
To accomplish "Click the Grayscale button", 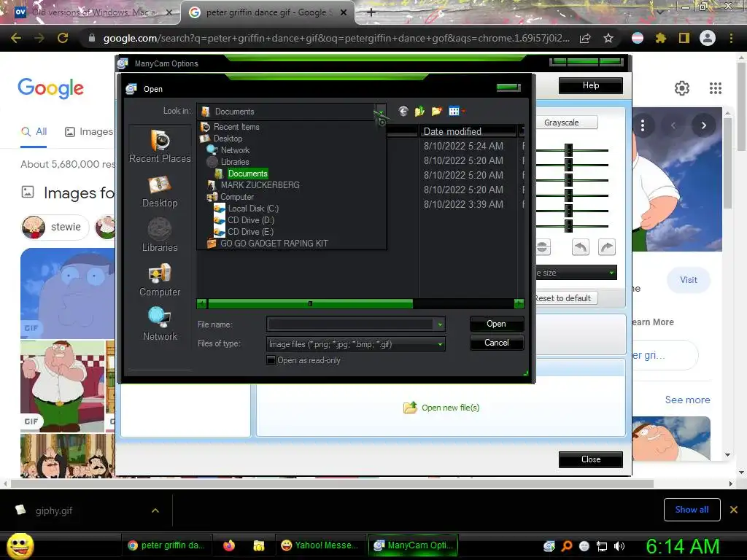I will (567, 122).
